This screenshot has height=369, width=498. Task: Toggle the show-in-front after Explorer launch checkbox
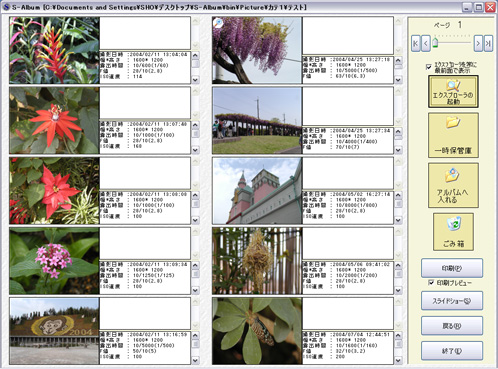click(429, 67)
